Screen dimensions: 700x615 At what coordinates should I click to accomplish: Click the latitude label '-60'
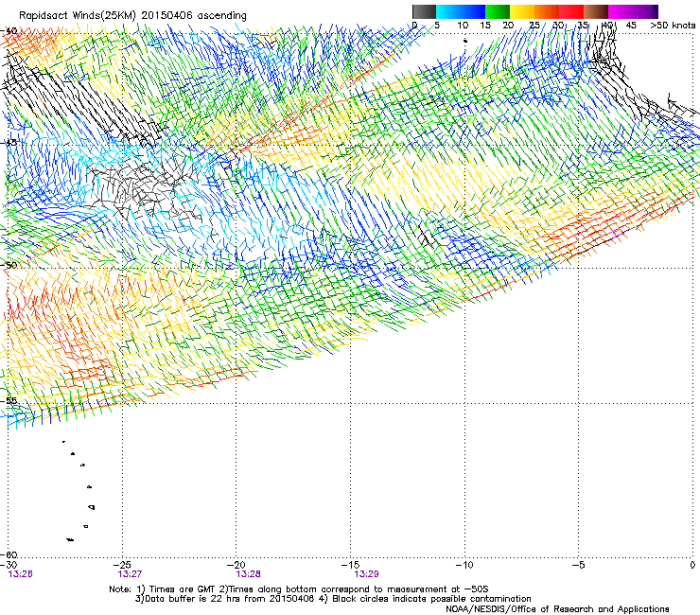pyautogui.click(x=9, y=554)
